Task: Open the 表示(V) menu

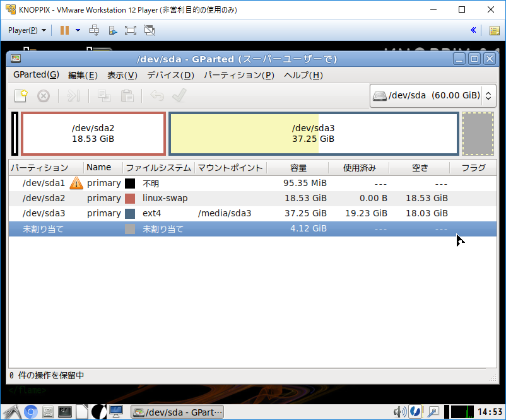Action: pos(122,75)
